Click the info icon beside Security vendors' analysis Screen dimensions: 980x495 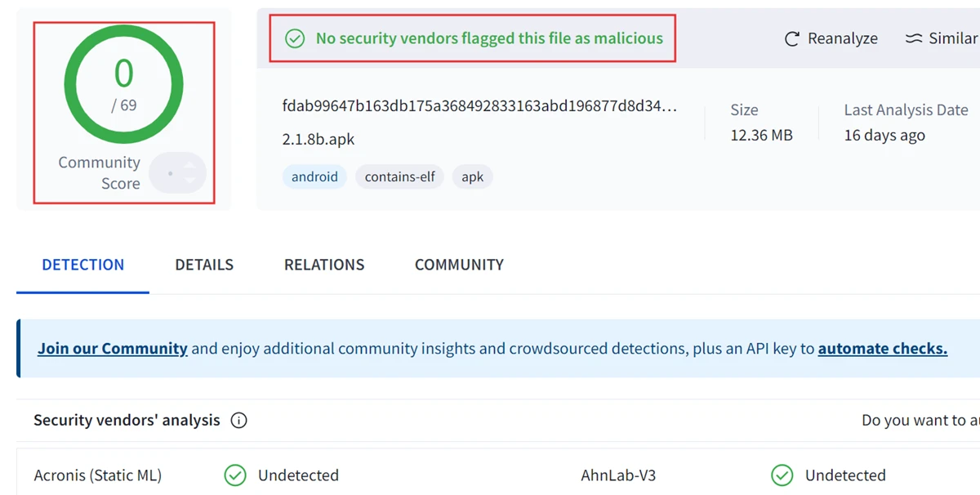tap(238, 421)
